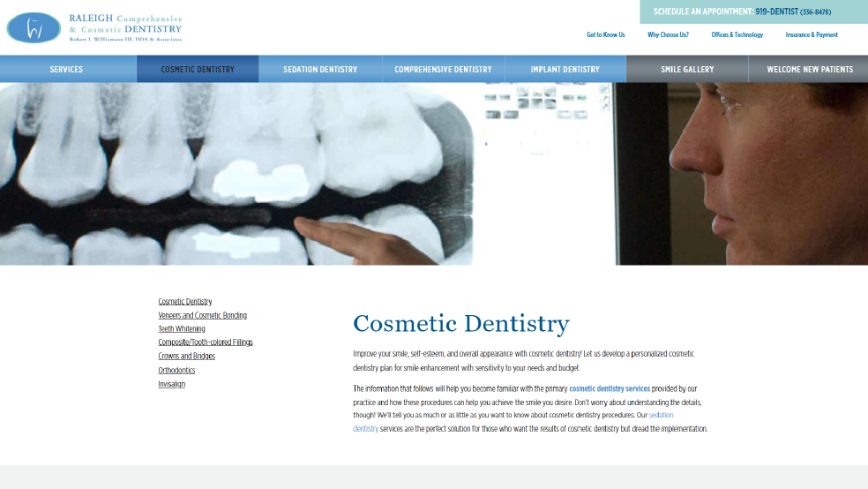Image resolution: width=868 pixels, height=489 pixels.
Task: Open Insurance & Payment link
Action: pyautogui.click(x=812, y=35)
